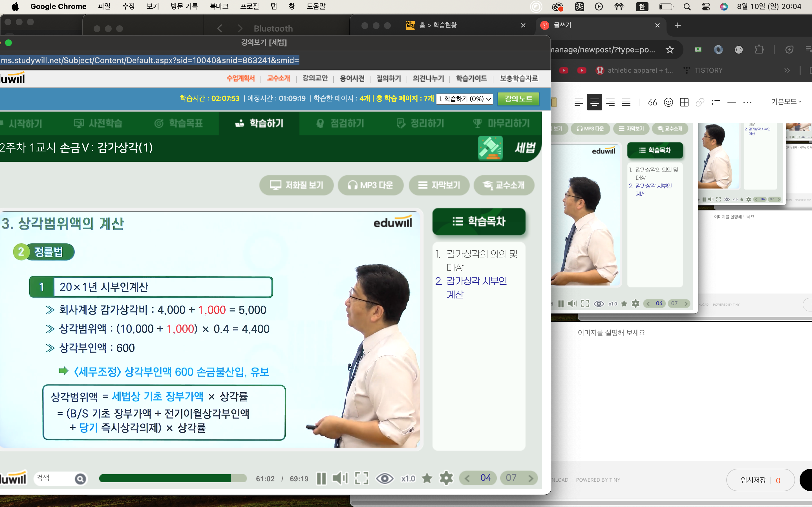Mute the lecture audio speaker icon
Screen dimensions: 812x507
pos(340,479)
